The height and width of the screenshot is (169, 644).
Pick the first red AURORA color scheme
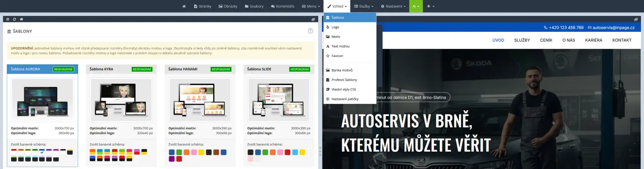[14, 152]
